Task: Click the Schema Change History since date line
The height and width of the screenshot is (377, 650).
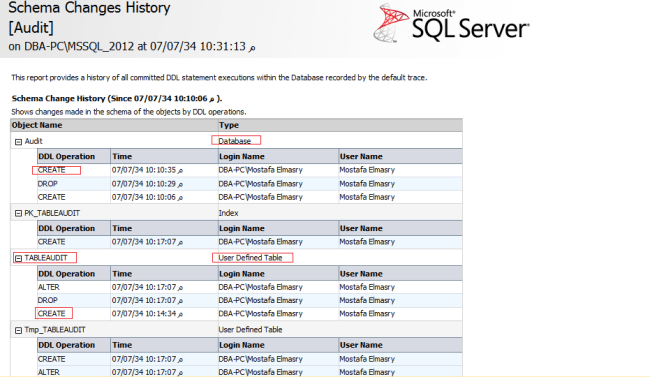Action: (x=117, y=99)
